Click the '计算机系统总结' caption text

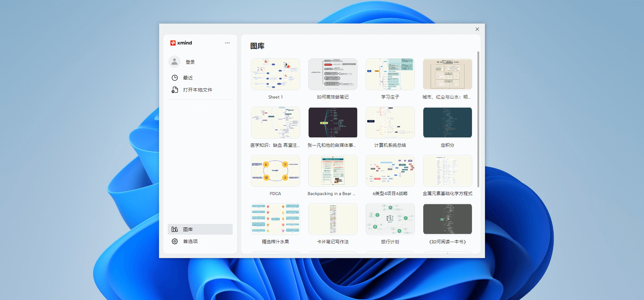click(x=390, y=145)
